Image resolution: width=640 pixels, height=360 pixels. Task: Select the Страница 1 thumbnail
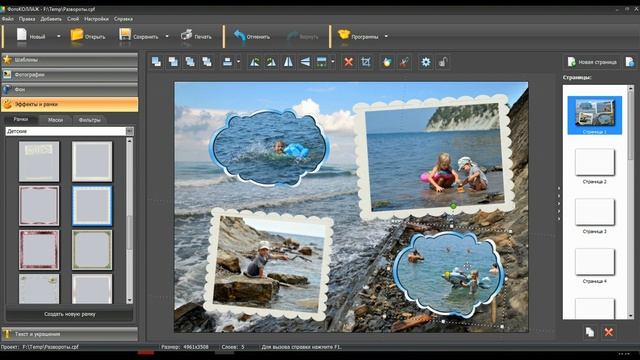(x=595, y=115)
